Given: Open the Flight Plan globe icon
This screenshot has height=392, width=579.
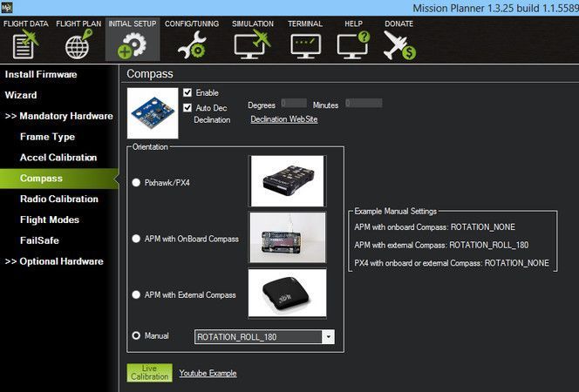Looking at the screenshot, I should pos(78,44).
